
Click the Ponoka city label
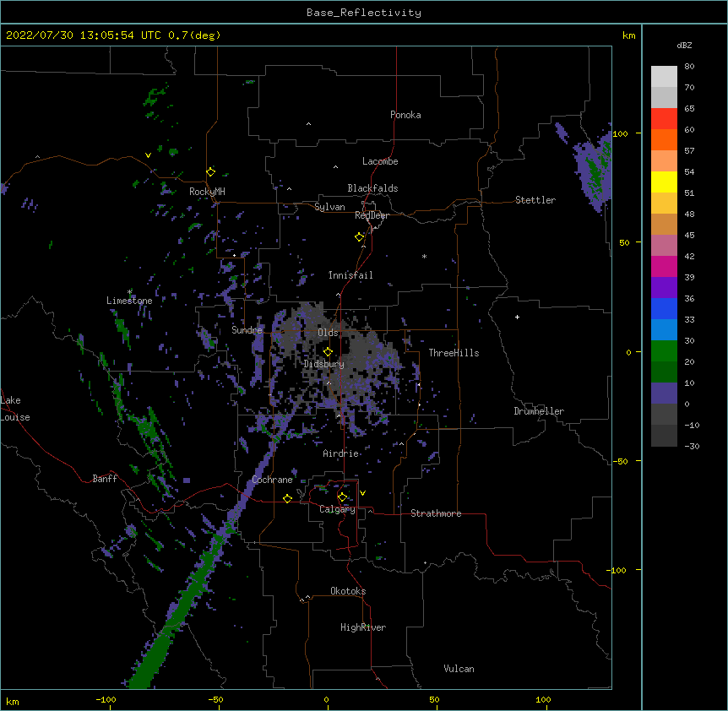click(405, 115)
